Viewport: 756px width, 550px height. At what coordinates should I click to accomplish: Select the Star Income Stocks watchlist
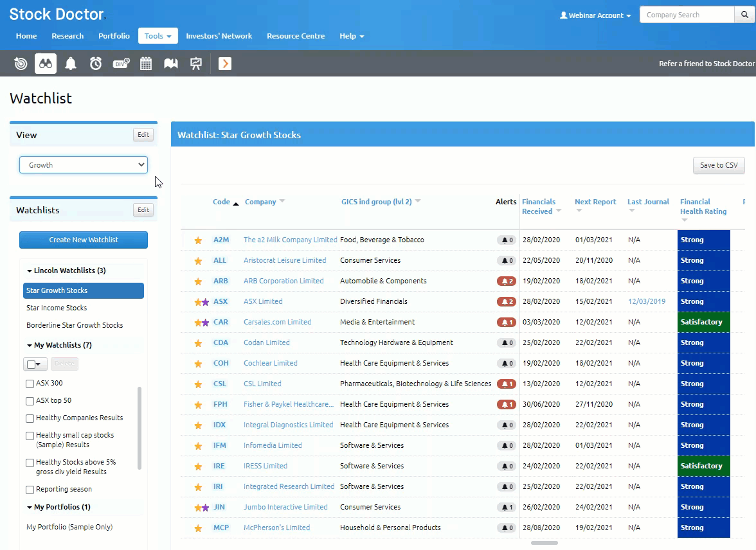coord(57,308)
